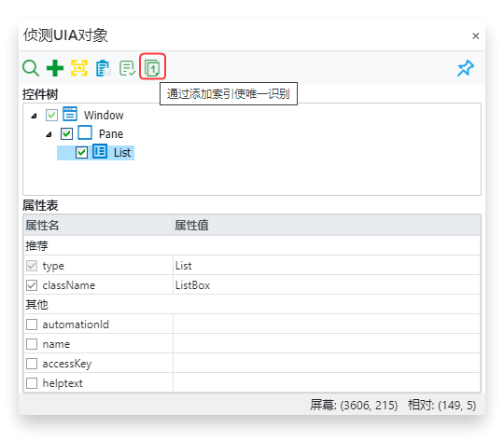Image resolution: width=504 pixels, height=442 pixels.
Task: Click the yellow highlight control icon
Action: point(79,68)
